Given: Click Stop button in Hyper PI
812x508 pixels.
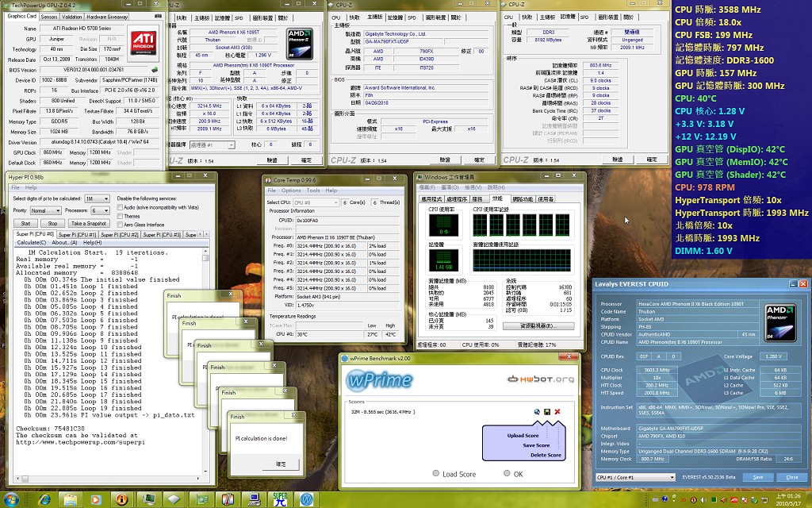Looking at the screenshot, I should click(53, 223).
